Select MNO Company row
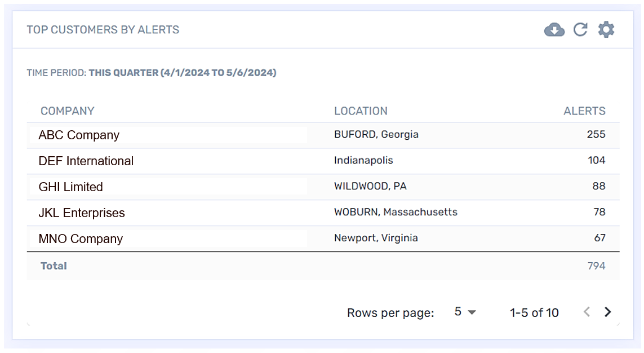 [x=81, y=239]
